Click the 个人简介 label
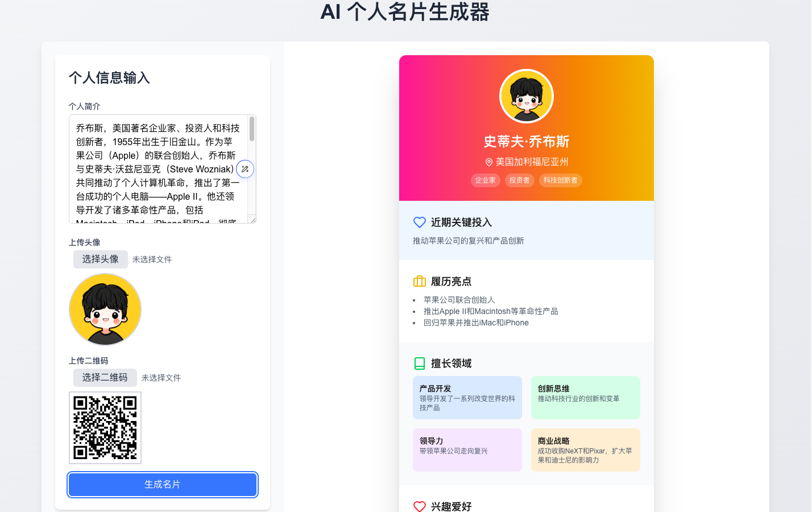This screenshot has height=512, width=812. point(85,106)
